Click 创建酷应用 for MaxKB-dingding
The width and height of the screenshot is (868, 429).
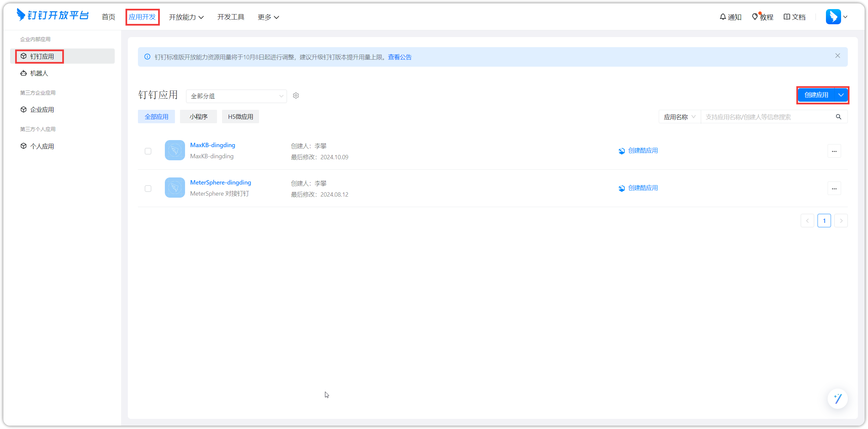pyautogui.click(x=638, y=151)
